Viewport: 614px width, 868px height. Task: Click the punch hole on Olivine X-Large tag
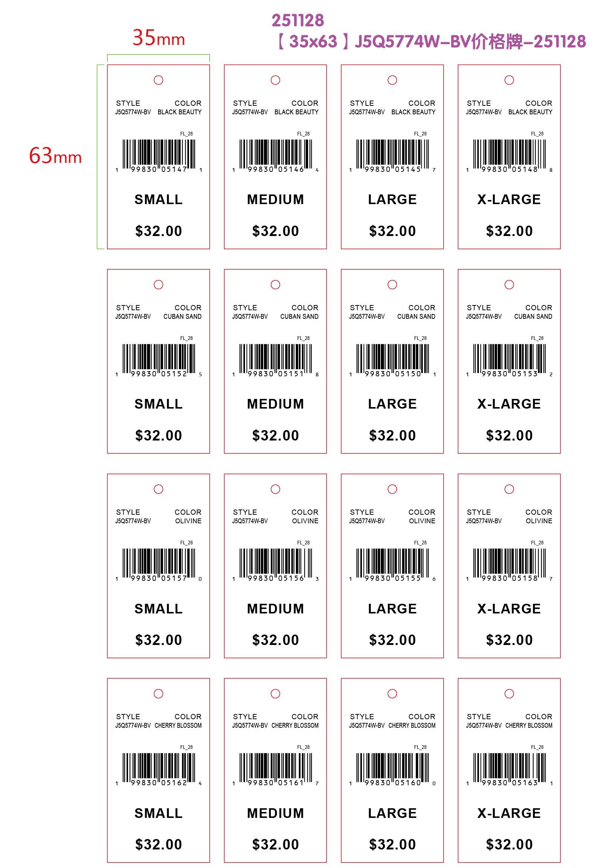tap(509, 489)
